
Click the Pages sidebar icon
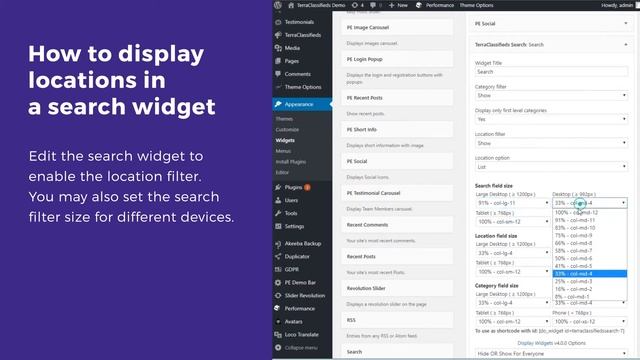click(x=278, y=61)
